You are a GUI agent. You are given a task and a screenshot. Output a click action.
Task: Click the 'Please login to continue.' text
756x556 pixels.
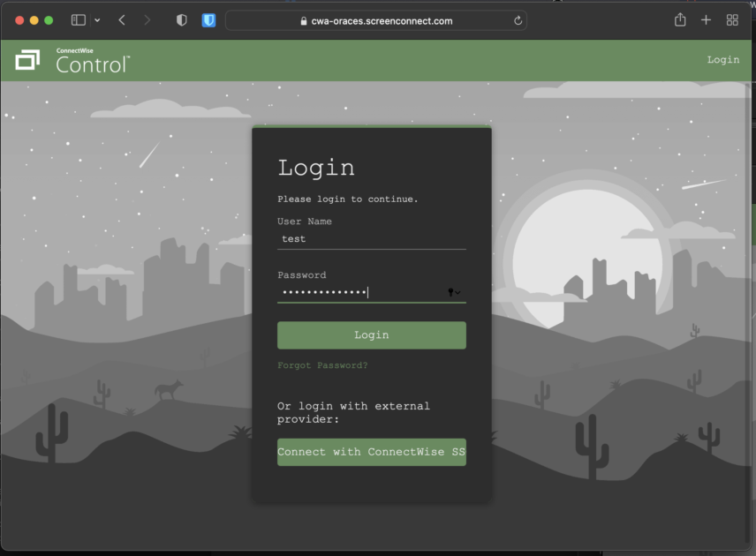tap(348, 199)
